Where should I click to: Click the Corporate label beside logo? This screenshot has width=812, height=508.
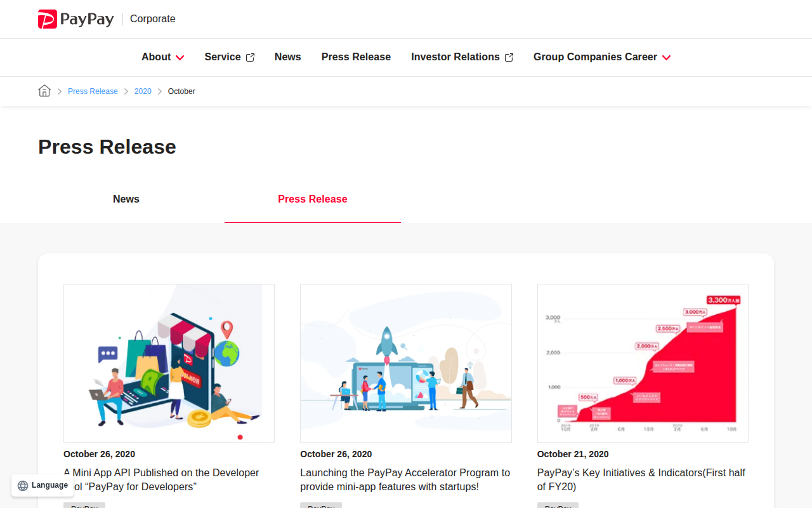[x=152, y=19]
